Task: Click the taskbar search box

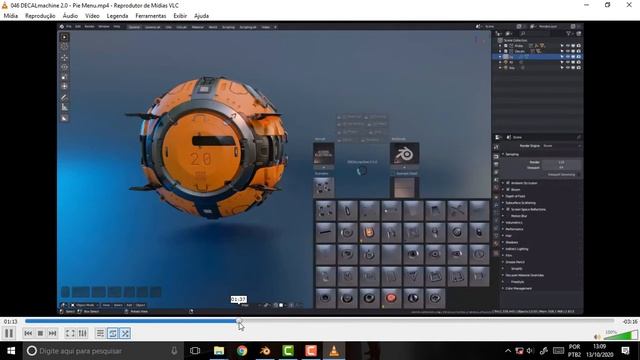Action: 103,351
